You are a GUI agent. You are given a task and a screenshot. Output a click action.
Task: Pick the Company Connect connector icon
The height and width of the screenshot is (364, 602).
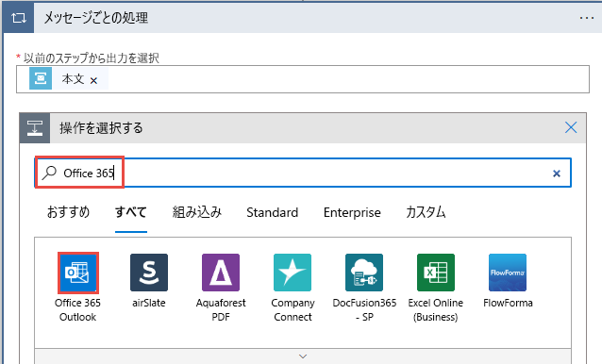(x=293, y=273)
